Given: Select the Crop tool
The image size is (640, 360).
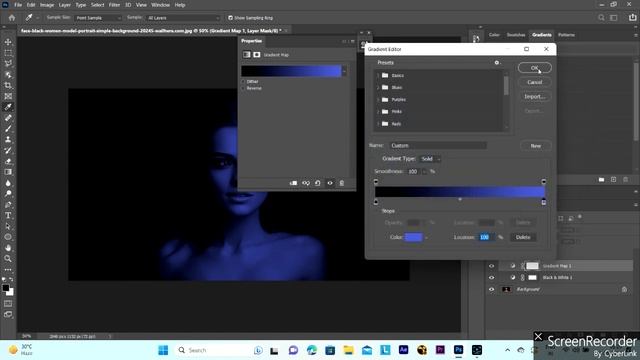Looking at the screenshot, I should coord(8,85).
